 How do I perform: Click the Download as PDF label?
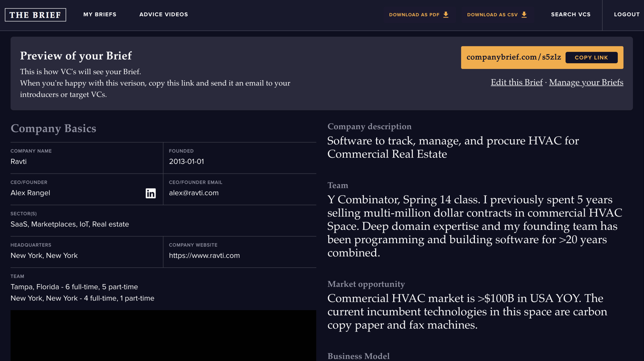click(414, 15)
